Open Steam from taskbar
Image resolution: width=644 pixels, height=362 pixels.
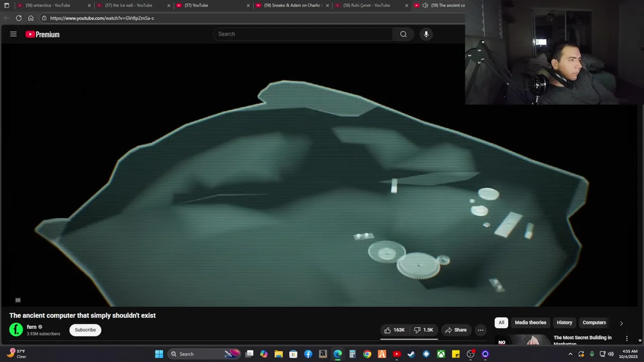[411, 354]
